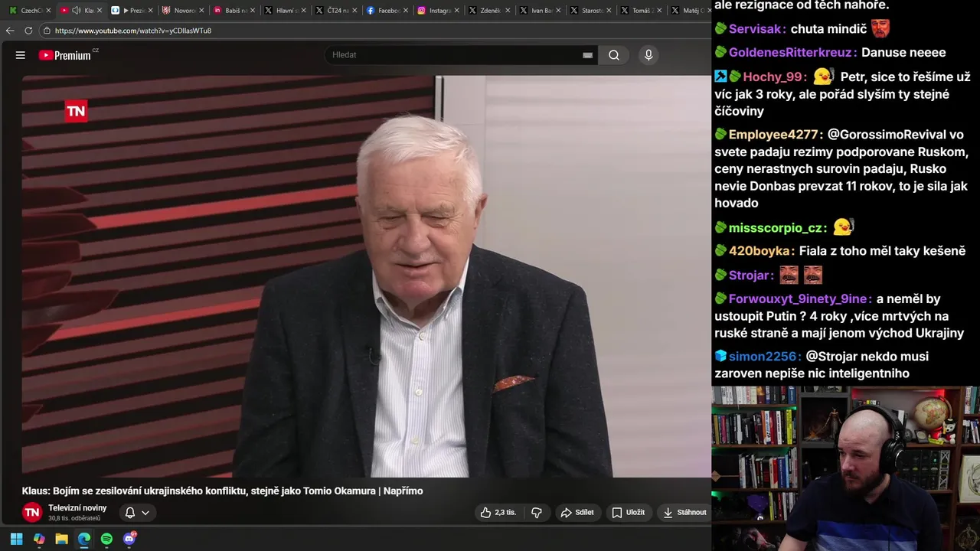The image size is (980, 551).
Task: Close the Facebook tab
Action: coord(405,11)
